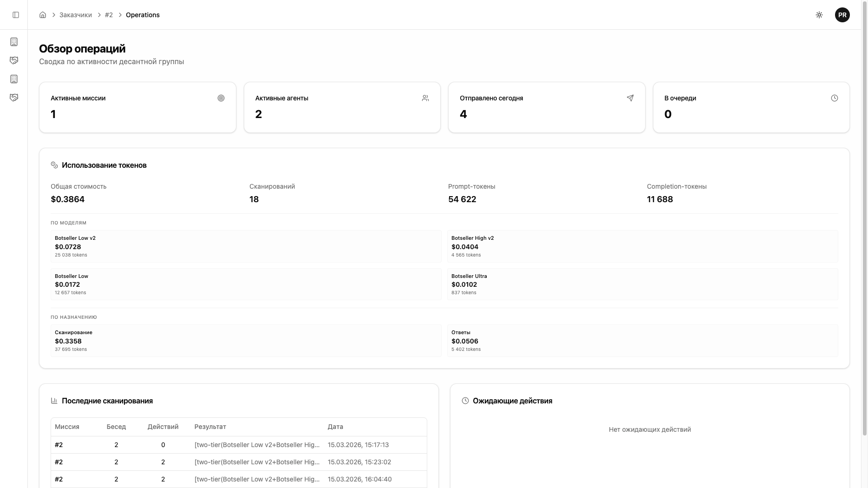Screen dimensions: 868x488
Task: Open the scan row dated 15.03.2026, 15:17:13
Action: tap(239, 445)
